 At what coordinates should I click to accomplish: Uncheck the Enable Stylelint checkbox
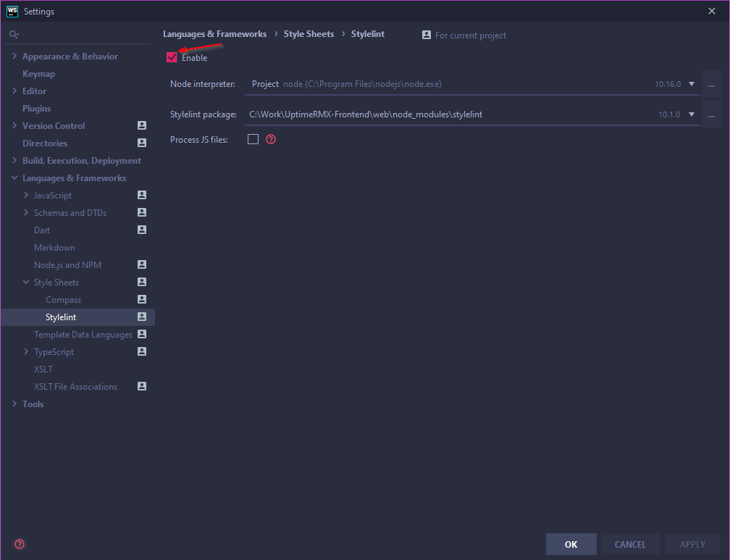172,57
